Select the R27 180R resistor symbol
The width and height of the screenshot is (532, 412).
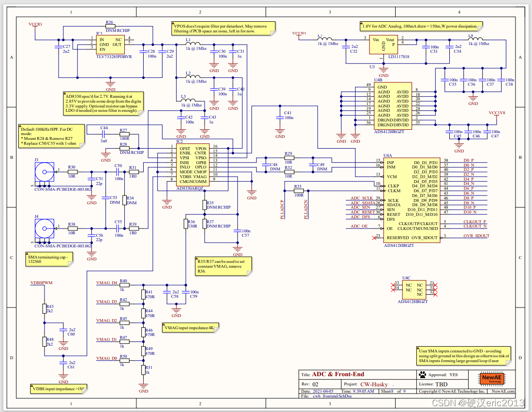pos(124,134)
